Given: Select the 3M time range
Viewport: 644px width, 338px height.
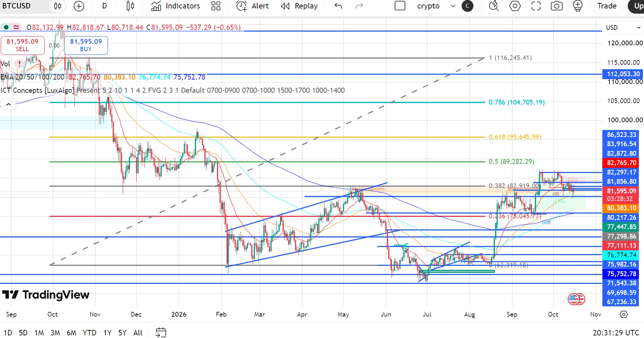Looking at the screenshot, I should (x=55, y=333).
